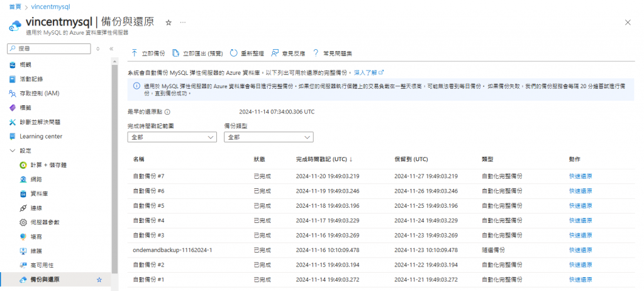Click the 網路 icon in sidebar
This screenshot has height=291, width=644.
23,180
